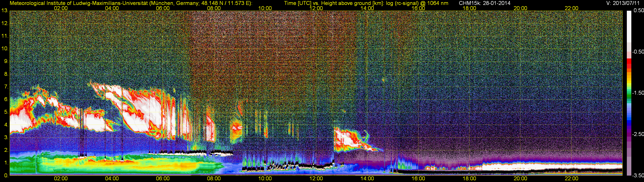Screen dimensions: 644x182
Task: Click 20:00 on the bottom time axis
Action: (x=520, y=179)
